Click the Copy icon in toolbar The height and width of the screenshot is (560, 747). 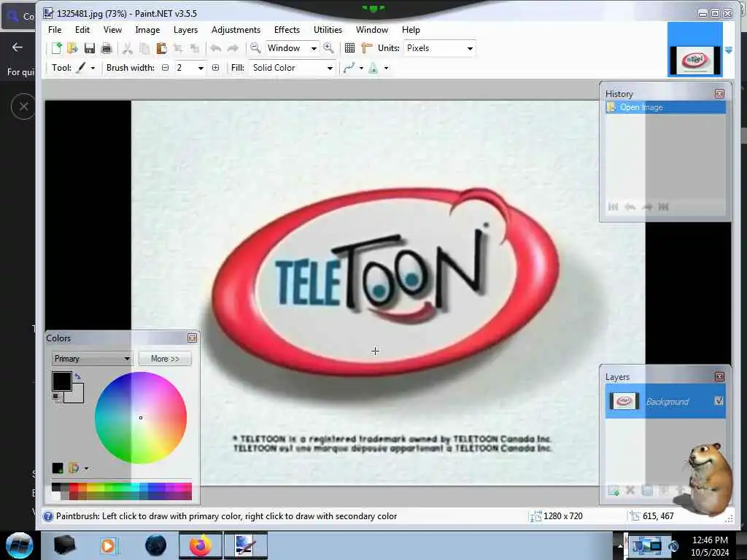(x=144, y=48)
